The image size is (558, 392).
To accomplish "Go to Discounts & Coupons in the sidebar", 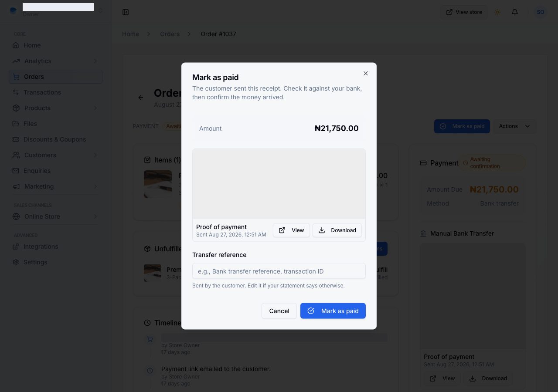I will tap(55, 139).
